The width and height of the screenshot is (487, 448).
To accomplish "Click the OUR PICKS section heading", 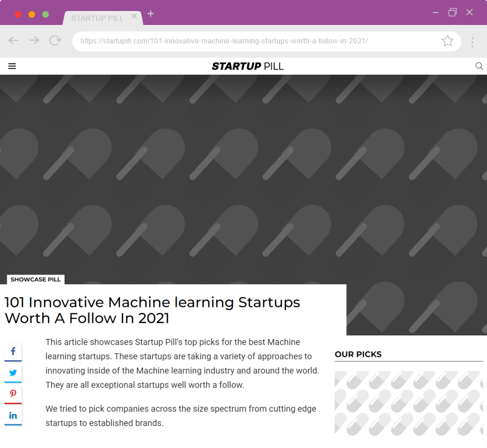I will [x=358, y=354].
